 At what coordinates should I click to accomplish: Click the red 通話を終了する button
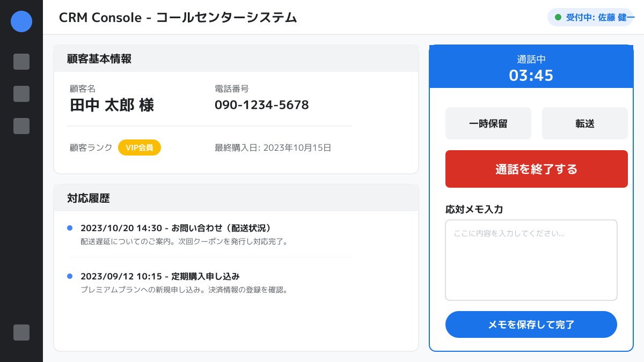(x=536, y=169)
